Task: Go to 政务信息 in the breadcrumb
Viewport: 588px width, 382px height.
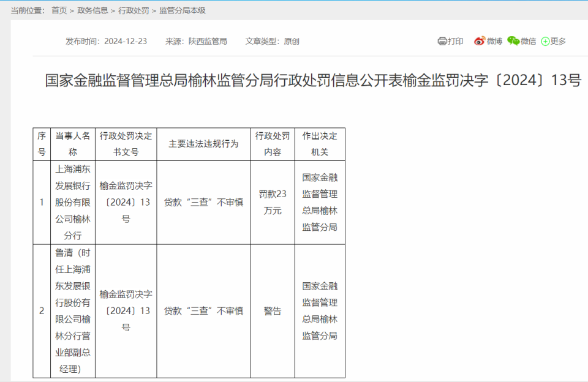Action: pos(92,10)
